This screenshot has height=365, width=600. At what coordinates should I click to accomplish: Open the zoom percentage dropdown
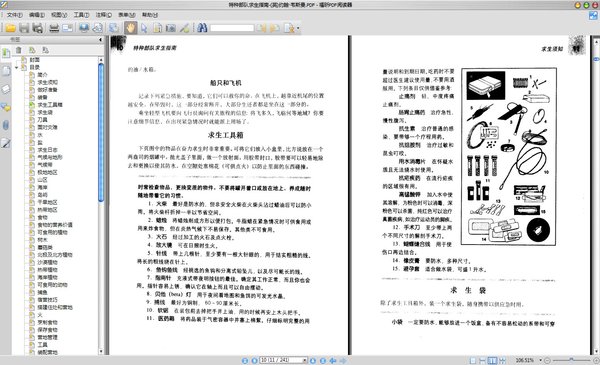540,360
